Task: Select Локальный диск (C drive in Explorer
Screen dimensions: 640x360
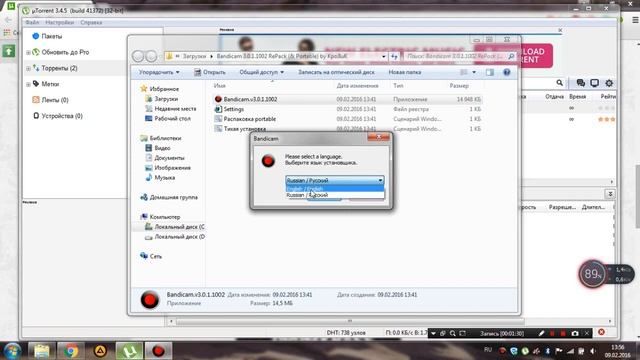Action: 179,227
